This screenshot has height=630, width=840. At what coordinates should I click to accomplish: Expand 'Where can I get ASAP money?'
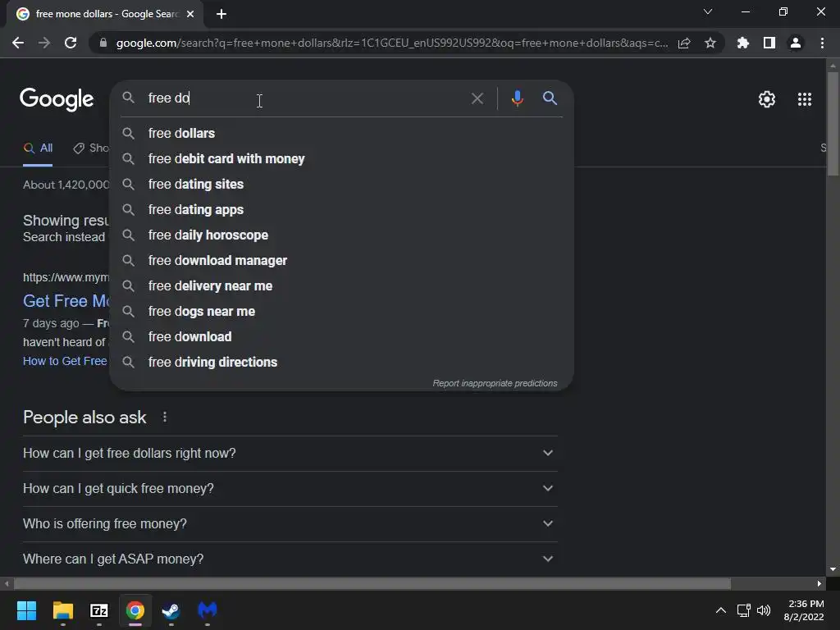click(290, 559)
